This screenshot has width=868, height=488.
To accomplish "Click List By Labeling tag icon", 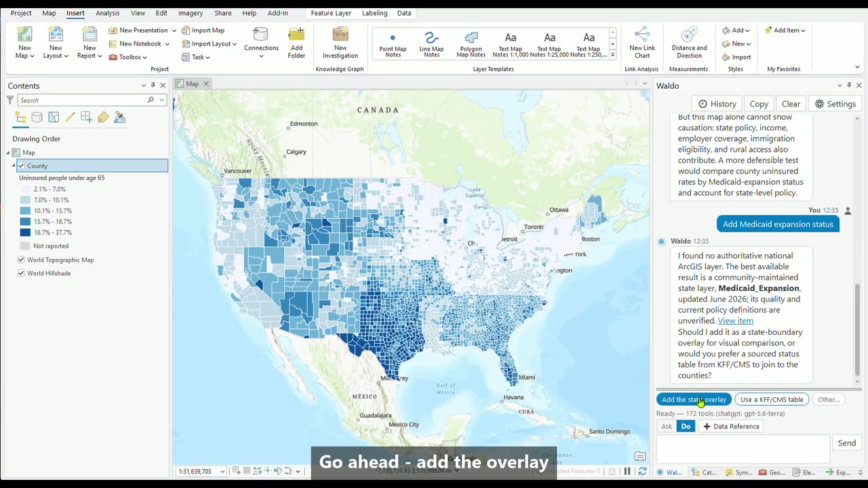I will (103, 117).
